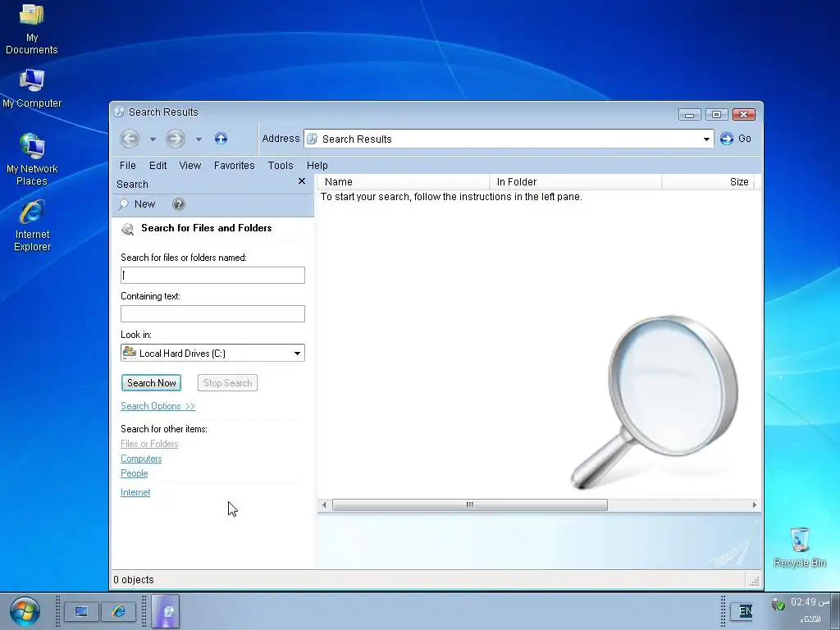Click the Forward navigation arrow
The image size is (840, 630).
coord(176,139)
